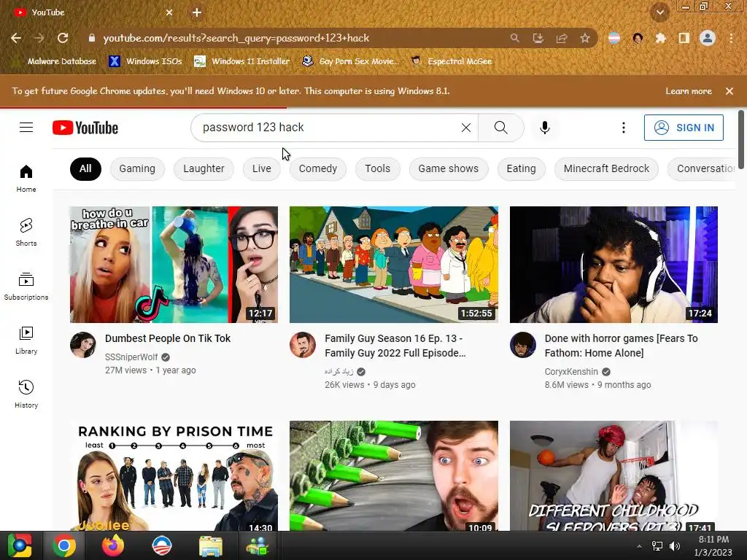Dismiss the Chrome update notice bar
747x560 pixels.
click(x=729, y=91)
